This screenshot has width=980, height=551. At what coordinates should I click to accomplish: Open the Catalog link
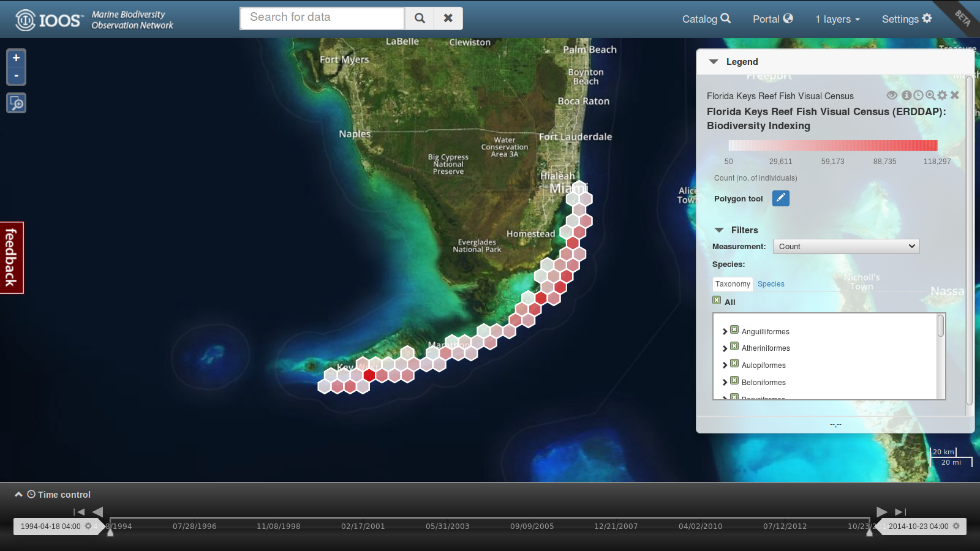tap(706, 19)
